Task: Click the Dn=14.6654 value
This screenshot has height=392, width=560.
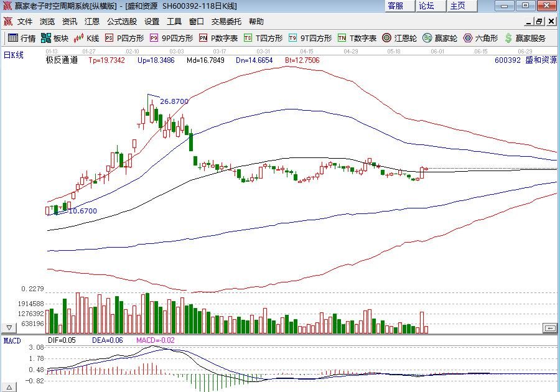Action: tap(254, 60)
